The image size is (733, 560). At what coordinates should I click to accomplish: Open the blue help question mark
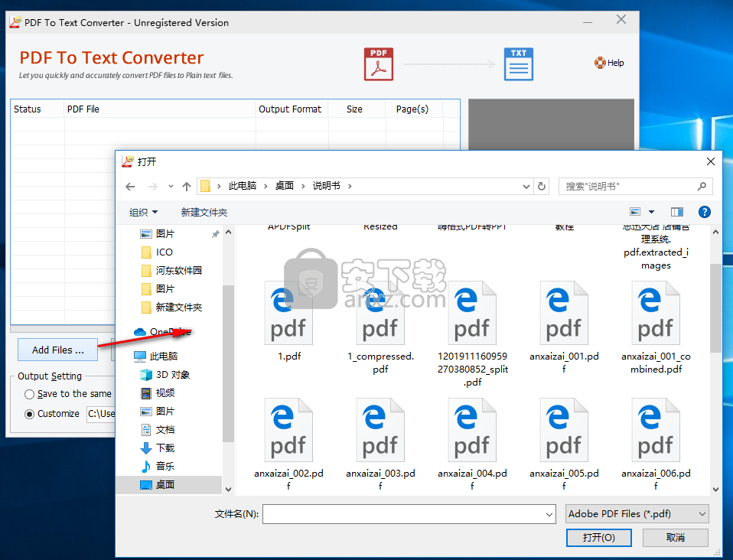704,212
